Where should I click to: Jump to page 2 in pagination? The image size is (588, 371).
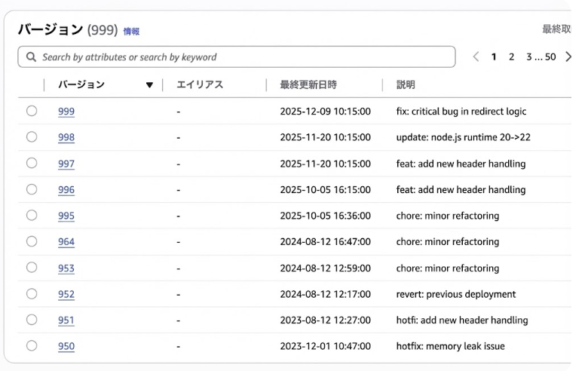pyautogui.click(x=511, y=57)
